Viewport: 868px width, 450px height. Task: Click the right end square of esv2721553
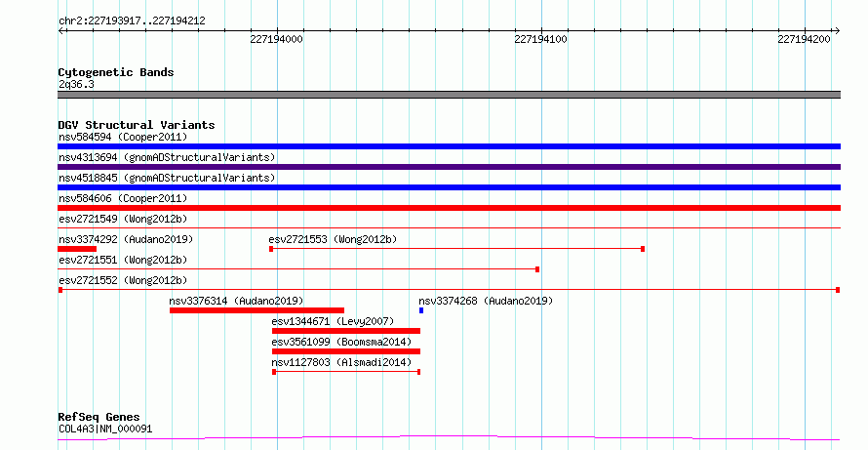tap(643, 249)
